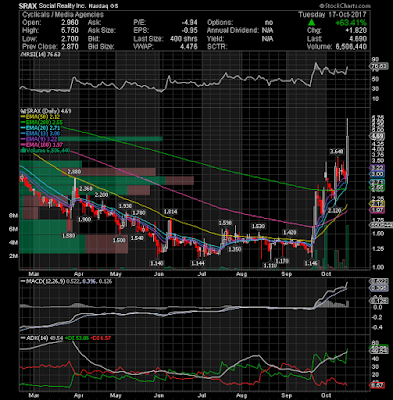Click the High value 5.750

pos(70,31)
